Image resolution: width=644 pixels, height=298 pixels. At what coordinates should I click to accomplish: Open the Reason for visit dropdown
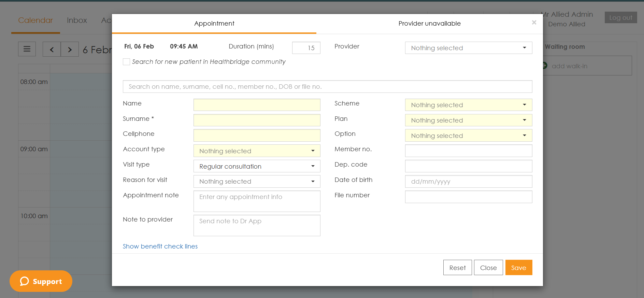[x=257, y=182]
